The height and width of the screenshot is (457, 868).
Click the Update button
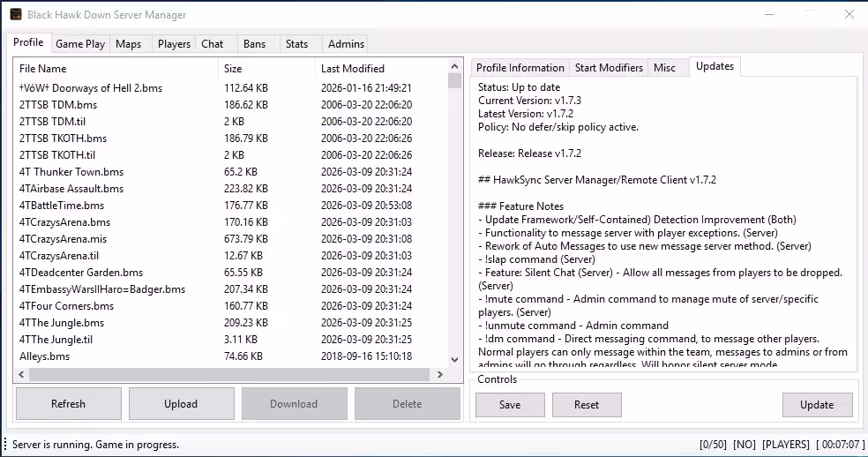(817, 405)
